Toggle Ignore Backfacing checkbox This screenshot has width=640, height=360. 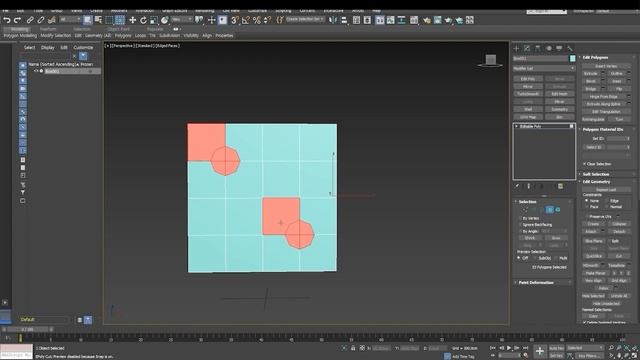point(520,225)
